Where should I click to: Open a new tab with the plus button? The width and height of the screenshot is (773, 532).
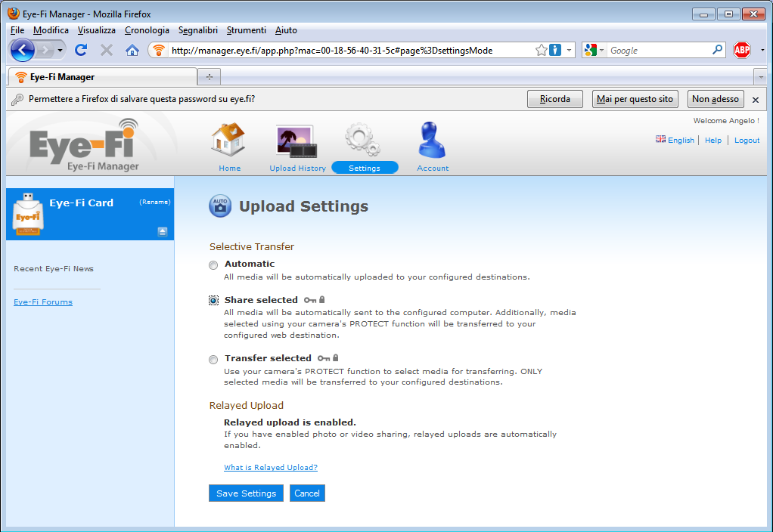tap(209, 77)
